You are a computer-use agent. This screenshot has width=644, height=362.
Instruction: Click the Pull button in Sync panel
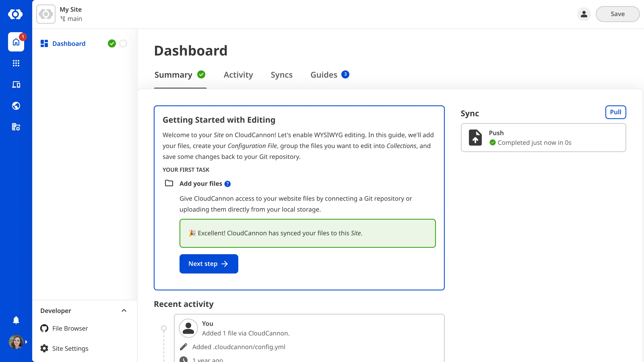(x=615, y=112)
